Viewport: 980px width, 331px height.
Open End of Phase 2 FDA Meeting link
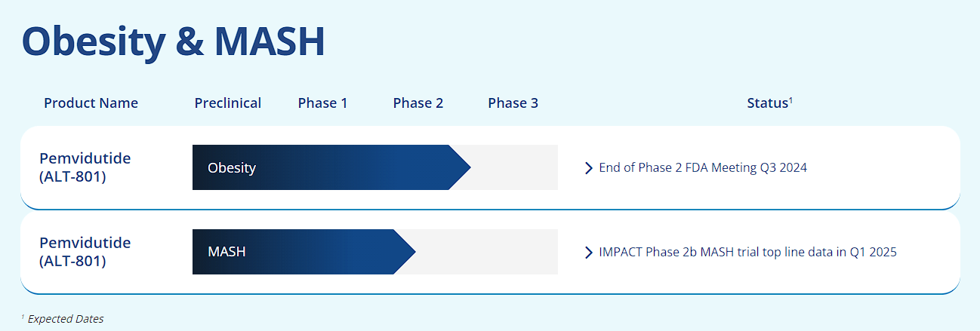(702, 167)
